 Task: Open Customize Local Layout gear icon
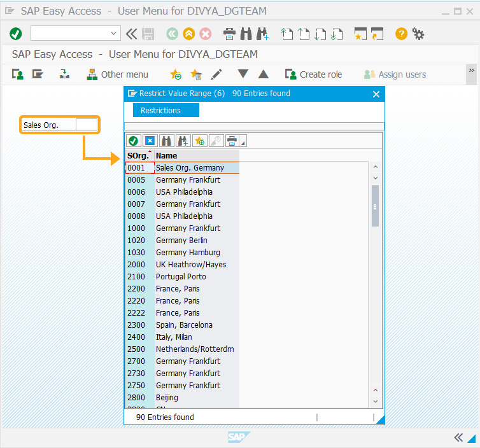point(418,34)
